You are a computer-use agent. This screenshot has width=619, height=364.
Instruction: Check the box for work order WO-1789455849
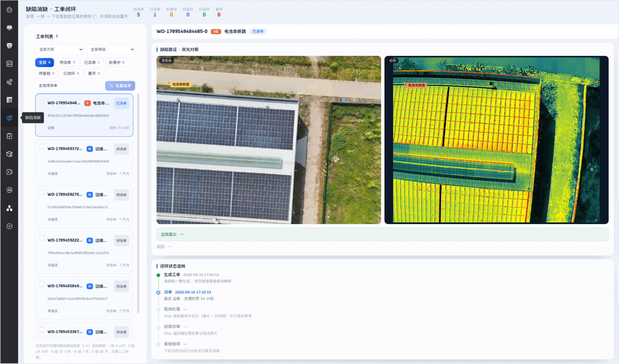point(42,284)
